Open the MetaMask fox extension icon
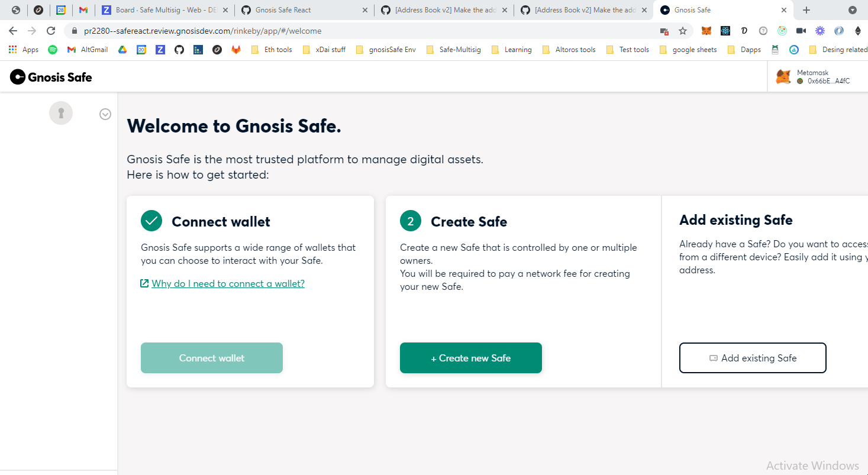868x475 pixels. click(706, 31)
